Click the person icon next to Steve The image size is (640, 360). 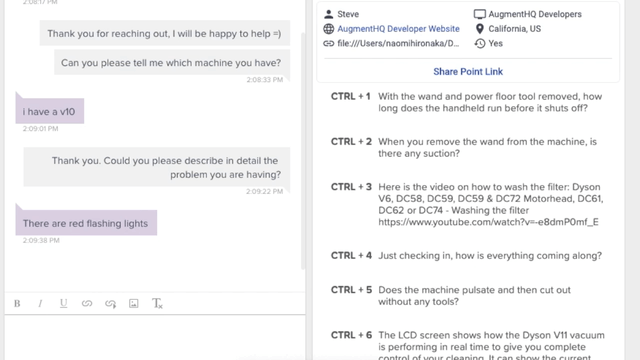click(329, 14)
